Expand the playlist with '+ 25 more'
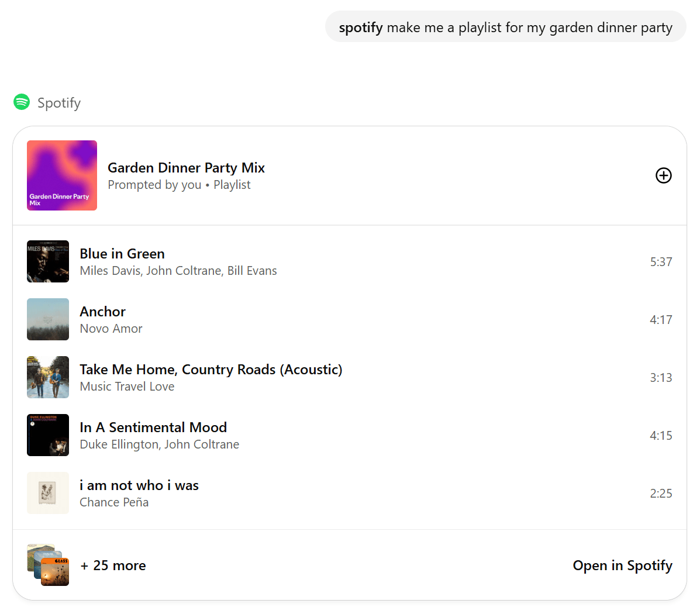This screenshot has width=700, height=607. (113, 565)
